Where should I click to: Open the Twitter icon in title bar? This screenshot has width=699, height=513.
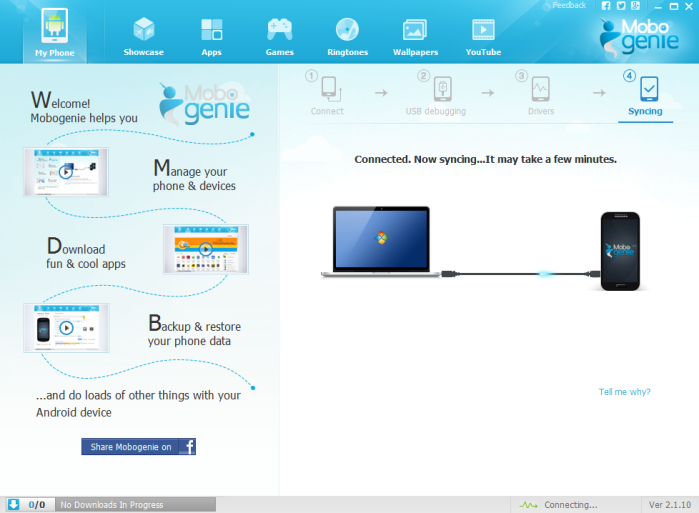click(x=621, y=6)
